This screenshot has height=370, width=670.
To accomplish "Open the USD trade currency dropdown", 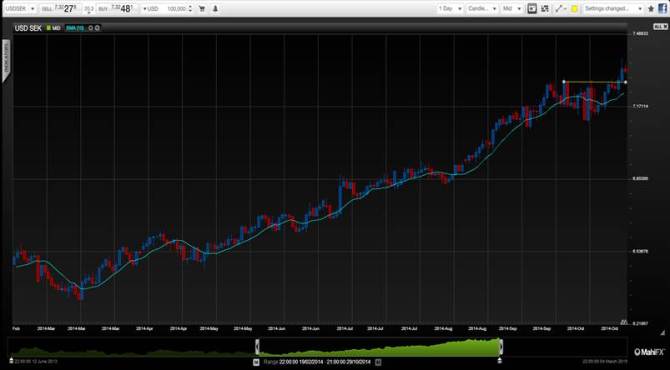I will point(151,9).
